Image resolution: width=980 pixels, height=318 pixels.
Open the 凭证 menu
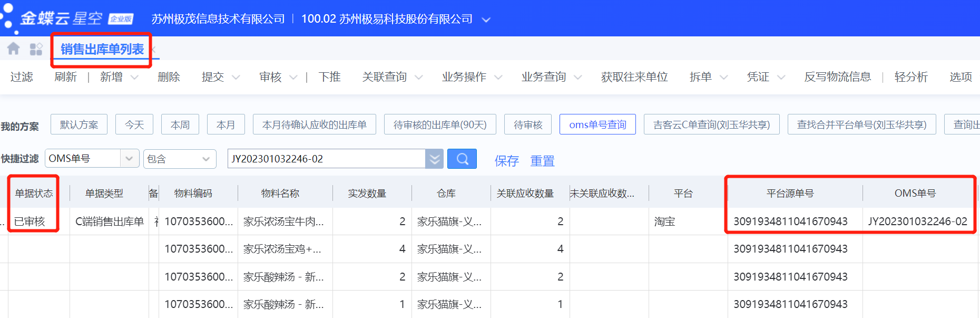[x=758, y=77]
